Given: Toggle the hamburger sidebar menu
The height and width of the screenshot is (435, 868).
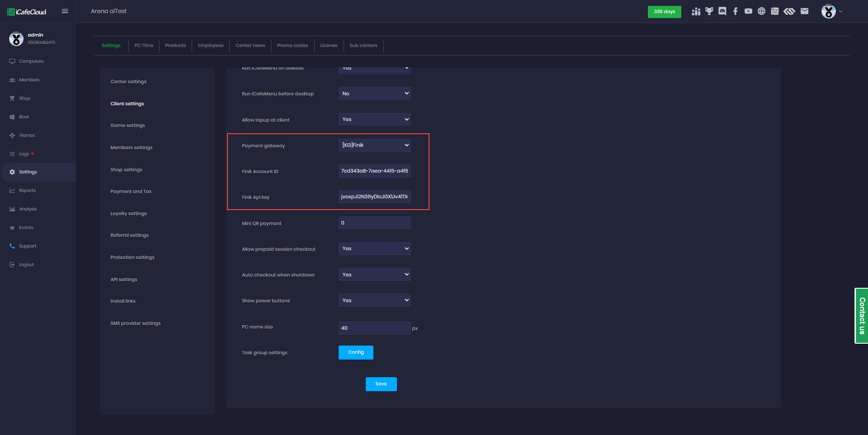Looking at the screenshot, I should pos(65,11).
